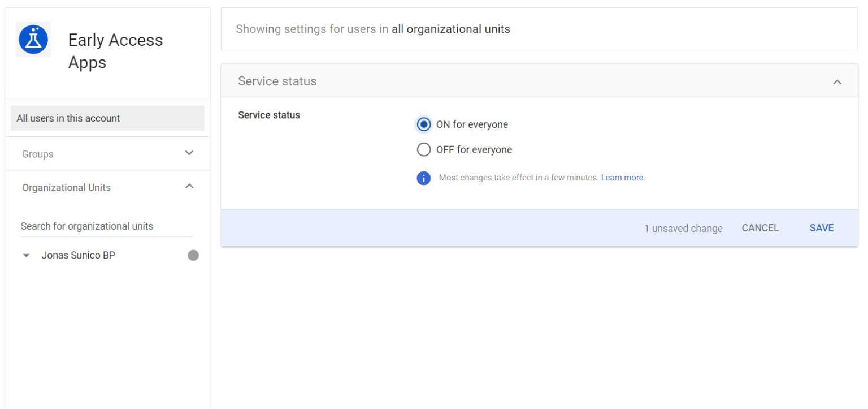Click the Service status section header

pos(277,81)
